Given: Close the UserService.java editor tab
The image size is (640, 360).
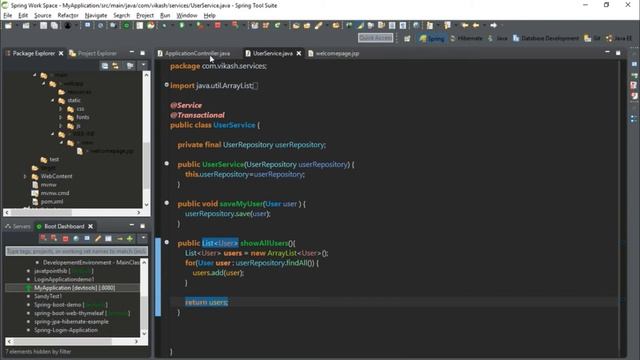Looking at the screenshot, I should click(299, 53).
